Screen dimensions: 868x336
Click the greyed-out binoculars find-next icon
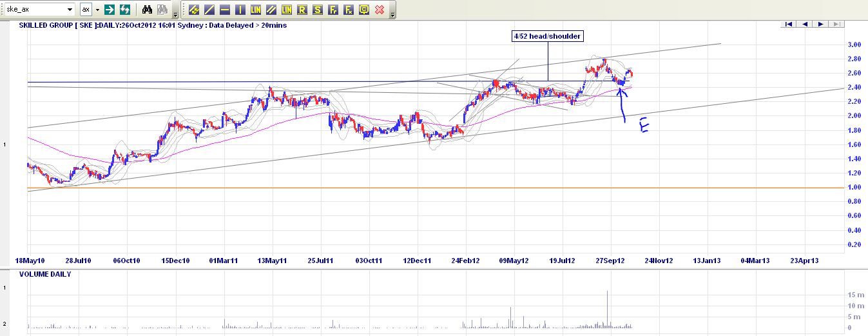tap(162, 10)
